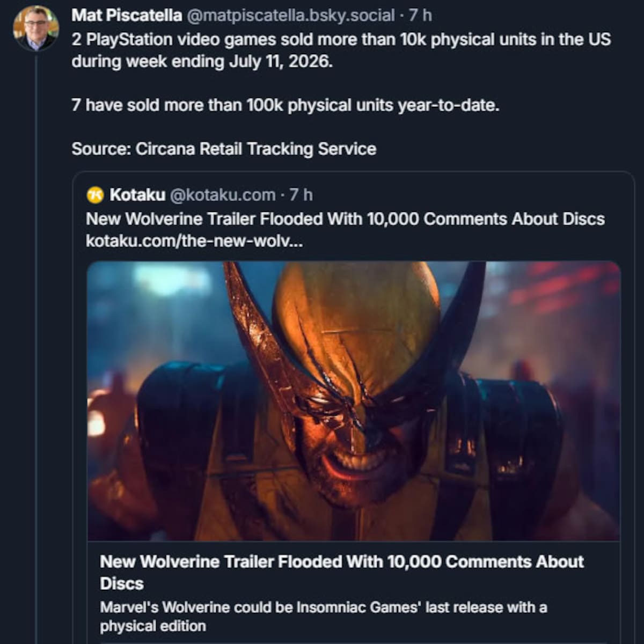Open Mat Piscatella's profile avatar
Viewport: 644px width, 644px height.
pyautogui.click(x=35, y=28)
